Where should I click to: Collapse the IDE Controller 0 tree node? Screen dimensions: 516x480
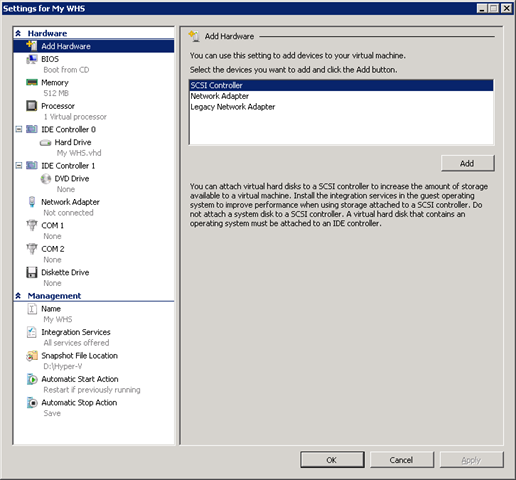(x=19, y=129)
